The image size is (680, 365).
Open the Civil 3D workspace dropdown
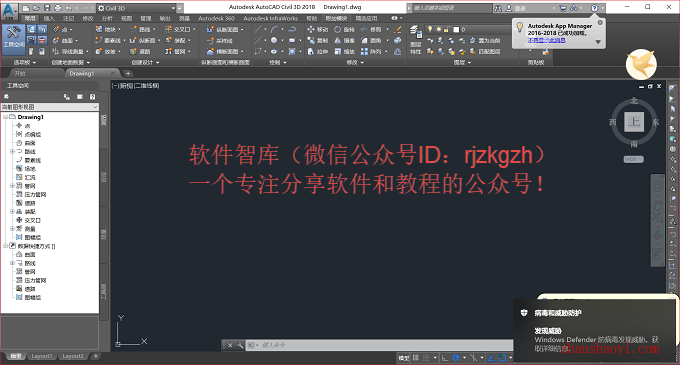click(x=137, y=8)
